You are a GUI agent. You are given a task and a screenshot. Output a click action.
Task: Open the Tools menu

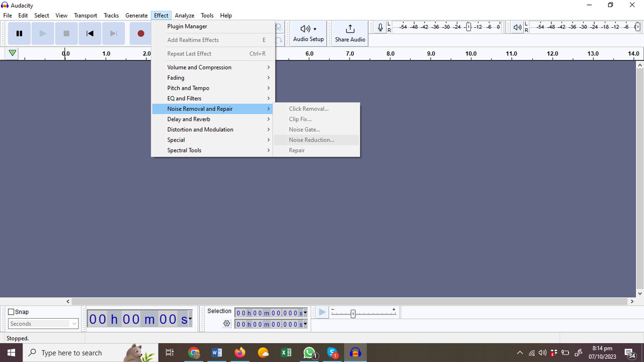tap(207, 16)
